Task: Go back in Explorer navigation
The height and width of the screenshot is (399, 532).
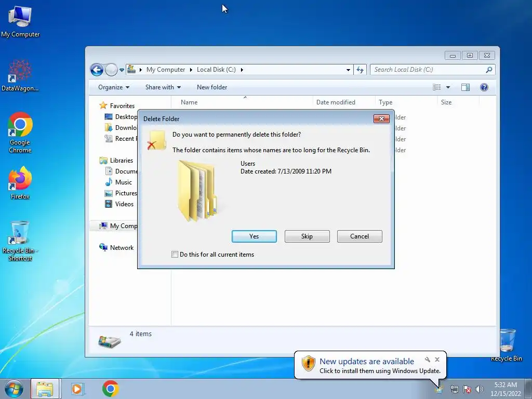Action: [x=97, y=70]
